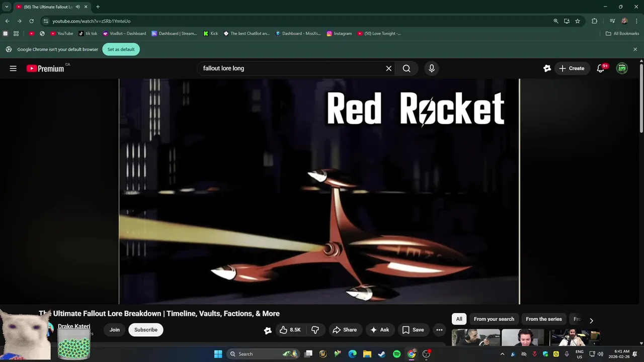This screenshot has width=644, height=362.
Task: Share the video
Action: point(345,330)
